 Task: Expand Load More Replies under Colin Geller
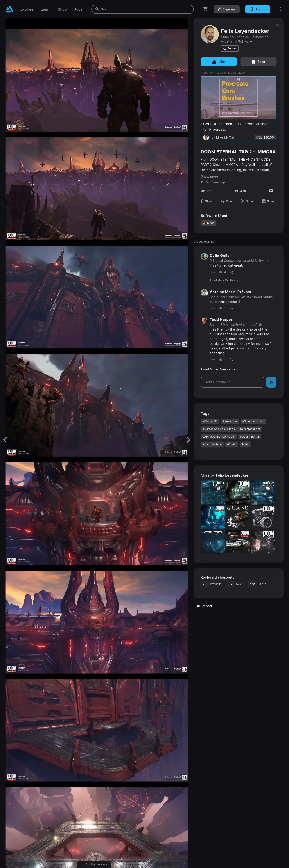[224, 280]
